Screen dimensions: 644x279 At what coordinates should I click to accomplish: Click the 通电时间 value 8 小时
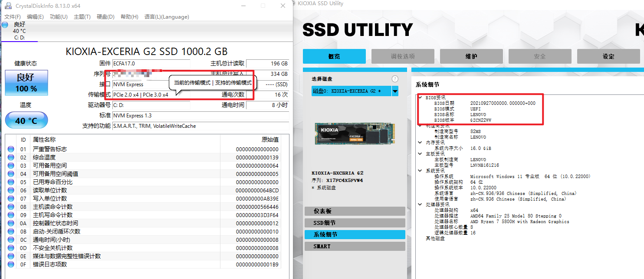[x=267, y=105]
